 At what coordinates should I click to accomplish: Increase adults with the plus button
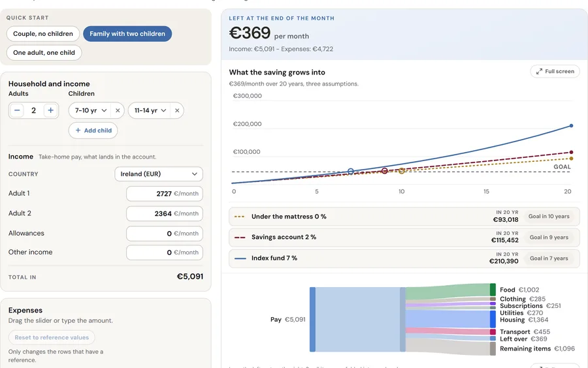[x=50, y=110]
